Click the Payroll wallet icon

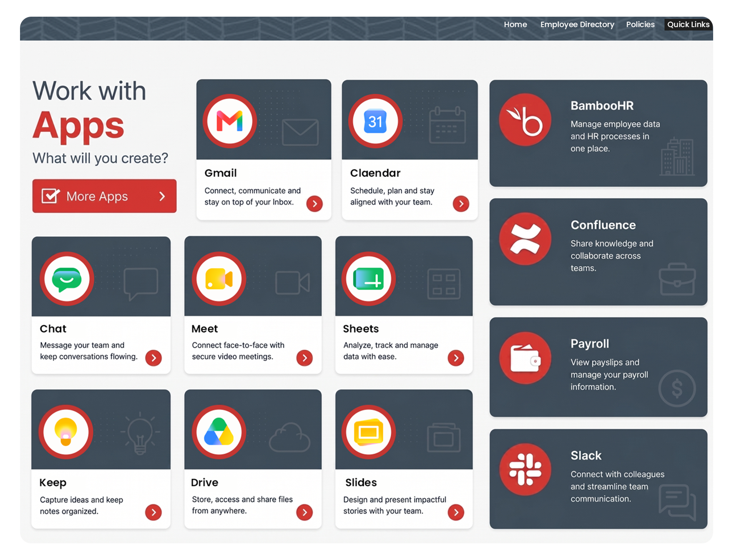[525, 358]
